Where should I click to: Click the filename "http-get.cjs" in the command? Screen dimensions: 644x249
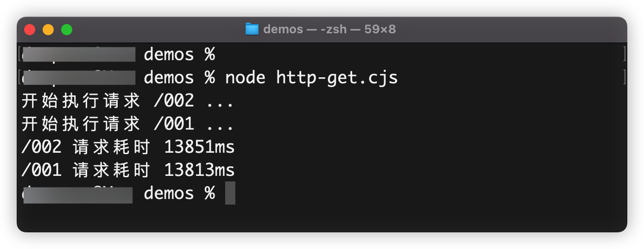337,77
